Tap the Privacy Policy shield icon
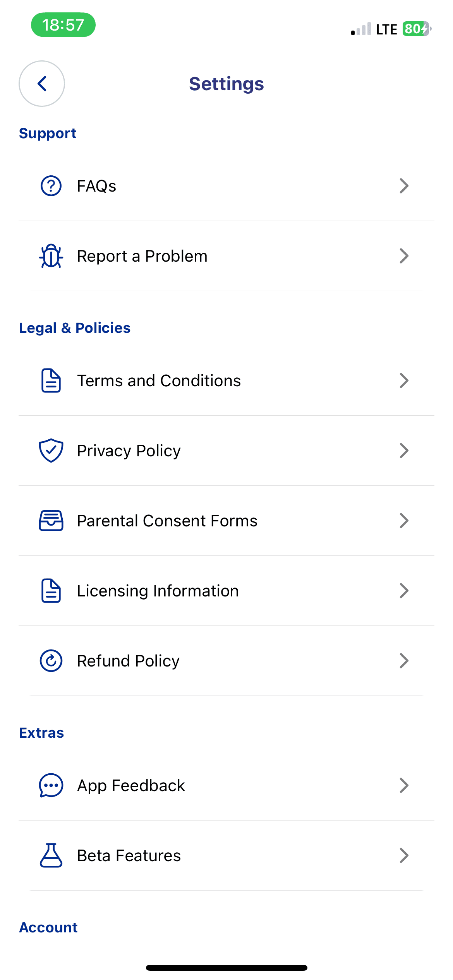Viewport: 453px width, 980px height. coord(51,451)
